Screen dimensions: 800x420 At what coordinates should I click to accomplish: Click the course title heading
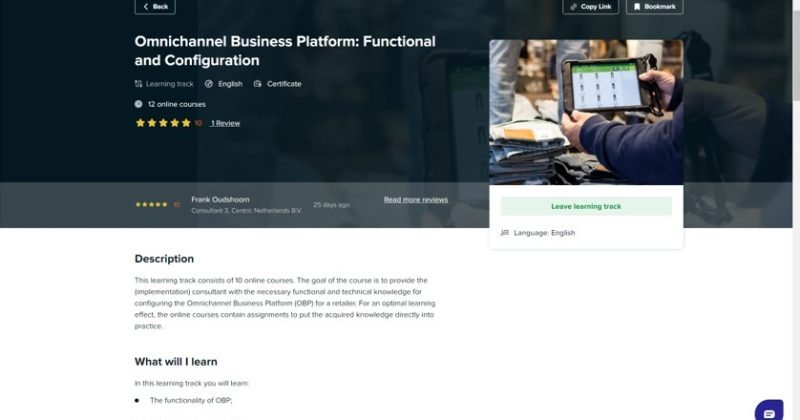click(x=285, y=50)
